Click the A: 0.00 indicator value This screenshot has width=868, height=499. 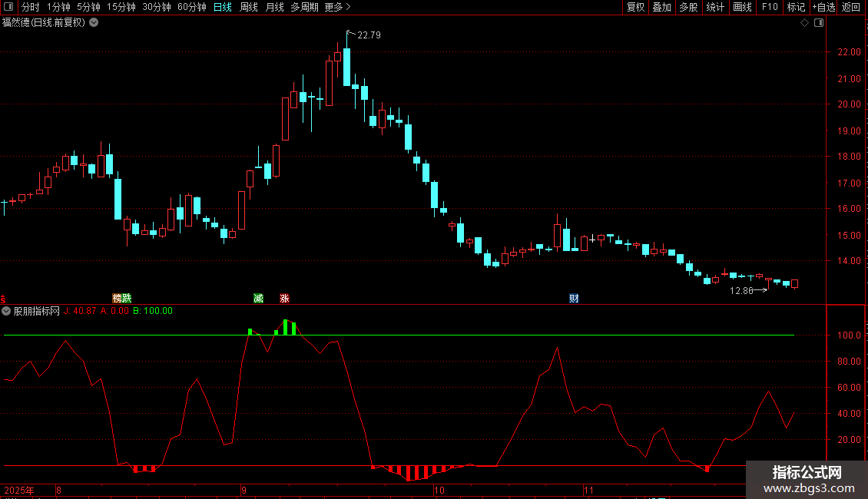pos(114,311)
